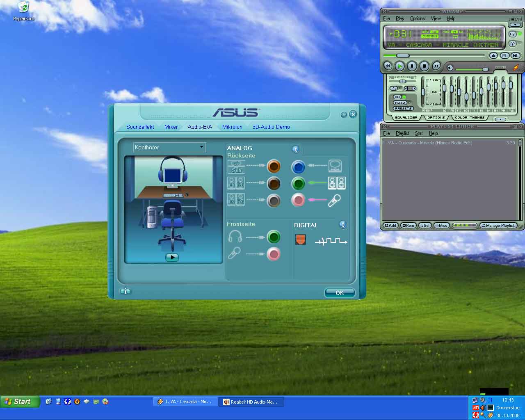The image size is (525, 420).
Task: Click the Winamp seek bar slider
Action: [402, 55]
